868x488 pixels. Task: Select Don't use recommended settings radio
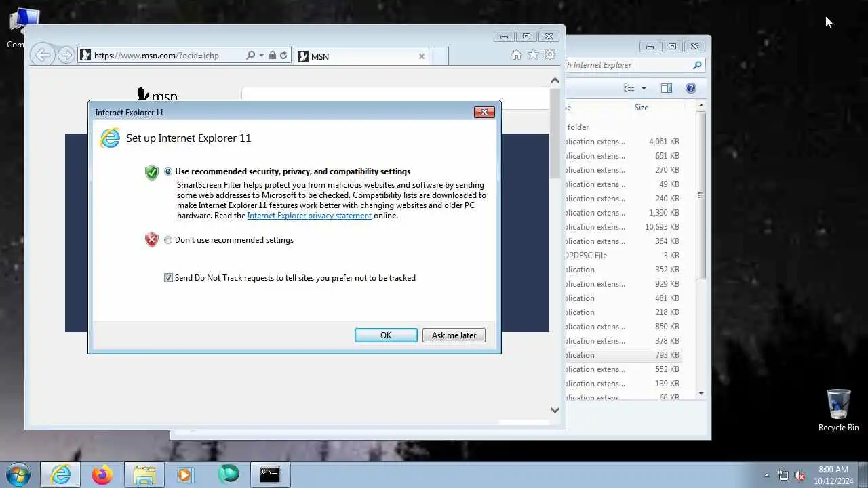pos(168,240)
